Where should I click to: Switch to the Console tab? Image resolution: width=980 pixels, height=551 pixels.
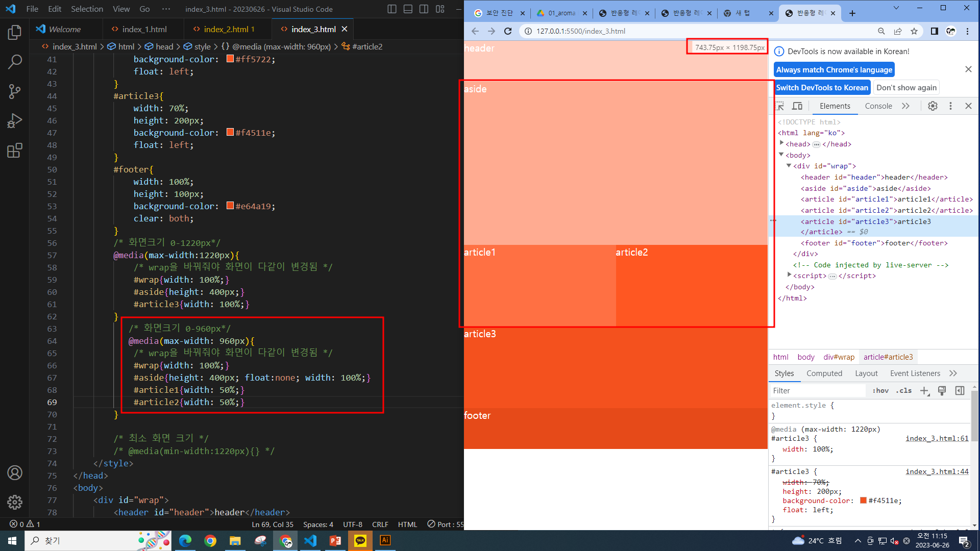[878, 106]
